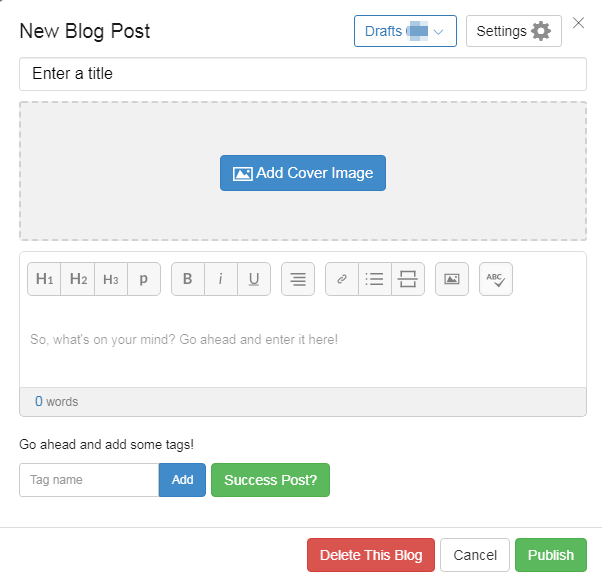Screen dimensions: 602x576
Task: Open the Drafts dropdown
Action: (405, 31)
